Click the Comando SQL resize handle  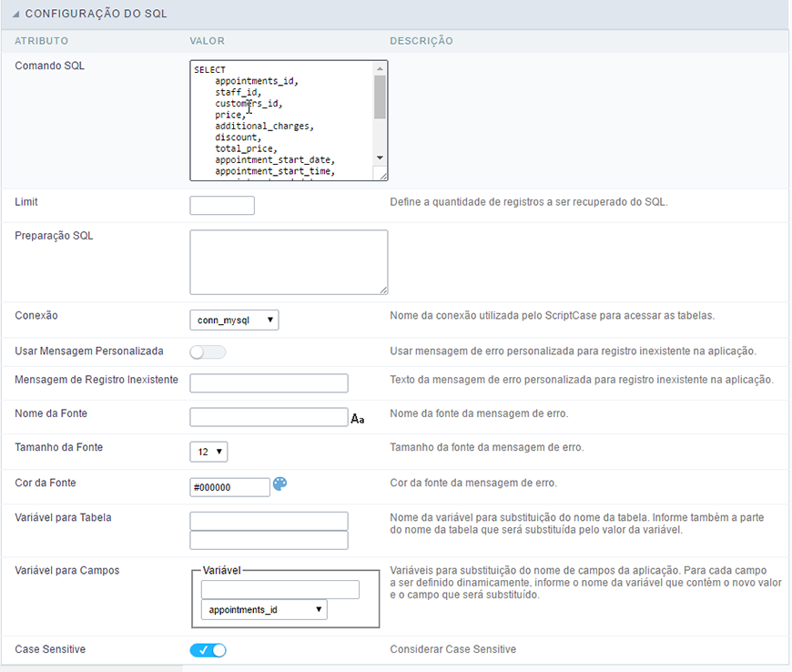pyautogui.click(x=383, y=176)
